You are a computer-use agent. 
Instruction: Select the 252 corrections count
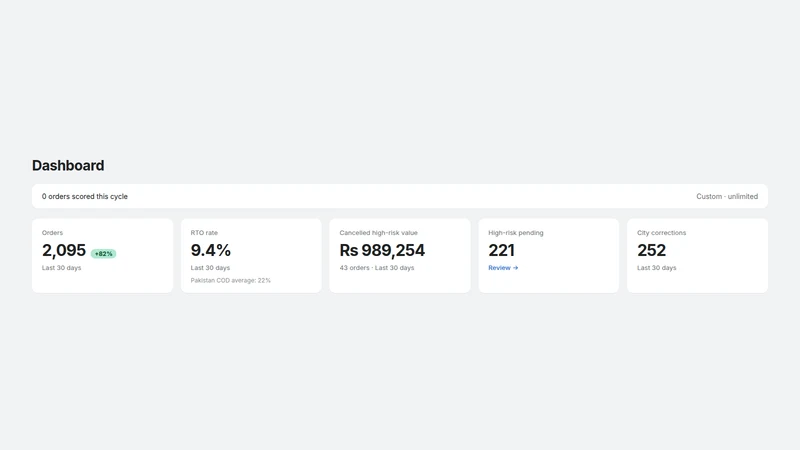click(652, 251)
